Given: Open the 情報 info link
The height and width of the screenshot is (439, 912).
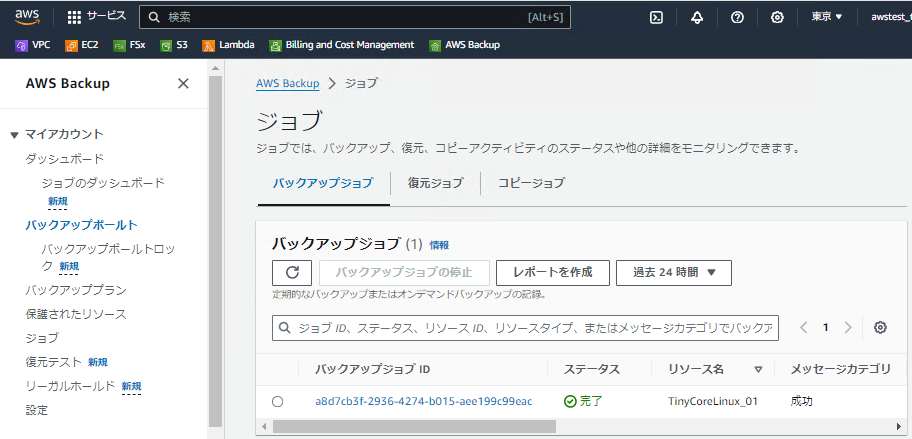Looking at the screenshot, I should coord(439,245).
